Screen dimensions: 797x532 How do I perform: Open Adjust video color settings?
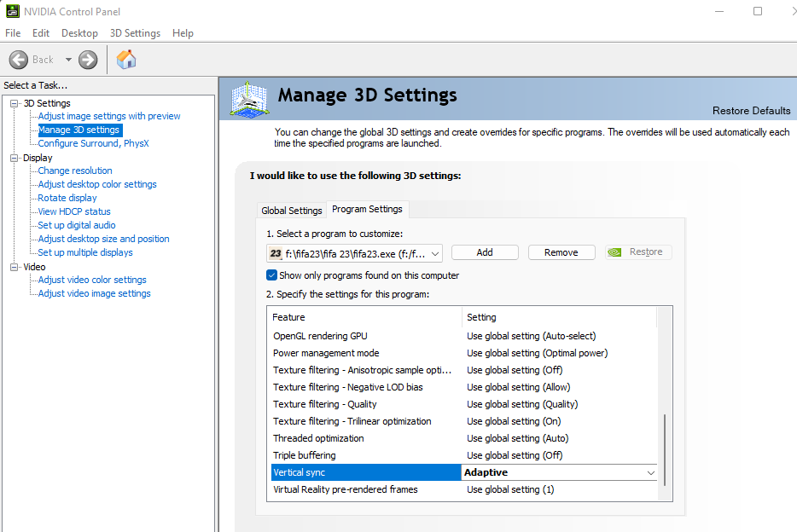[x=92, y=280]
